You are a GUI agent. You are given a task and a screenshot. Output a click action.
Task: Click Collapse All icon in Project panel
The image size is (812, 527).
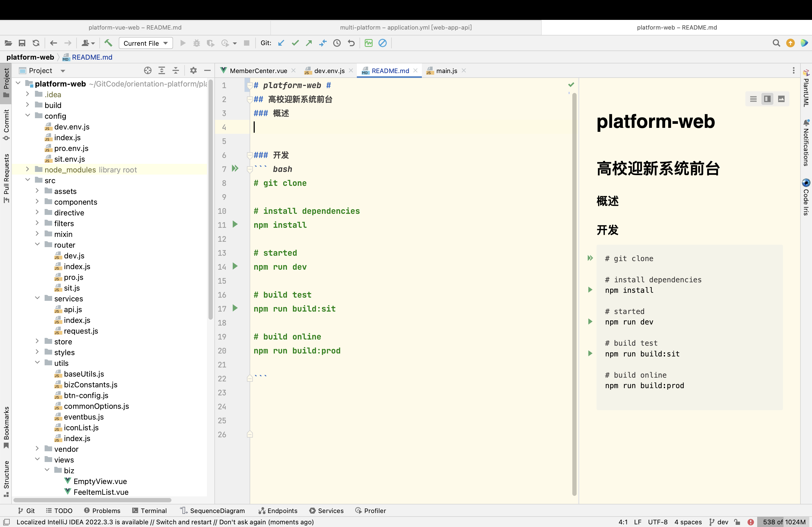click(176, 71)
